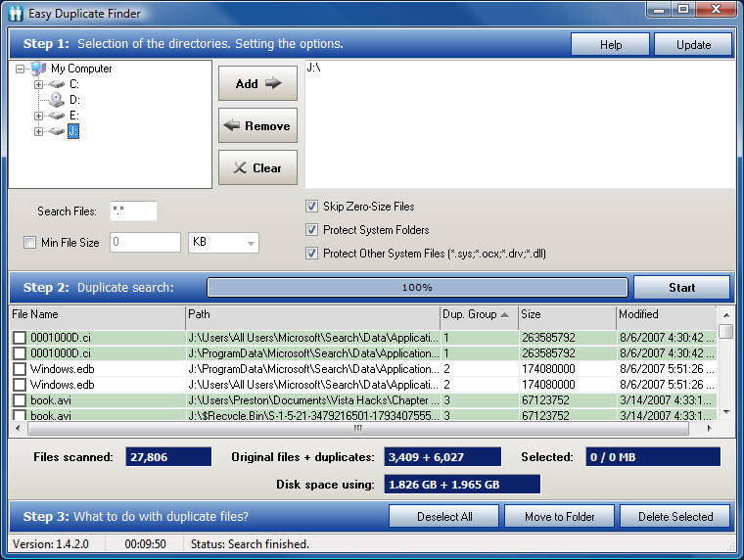Screen dimensions: 744x560
Task: Enable the Min File Size checkbox
Action: point(29,243)
